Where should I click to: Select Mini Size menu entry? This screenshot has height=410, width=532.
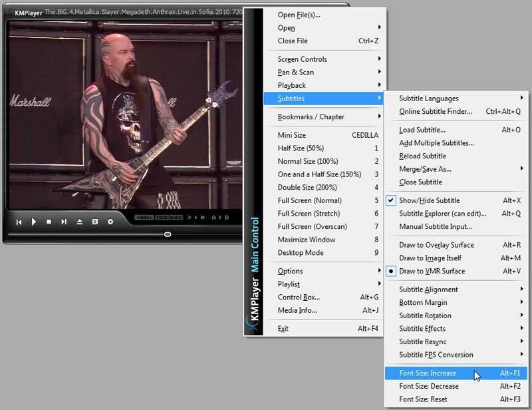coord(324,135)
